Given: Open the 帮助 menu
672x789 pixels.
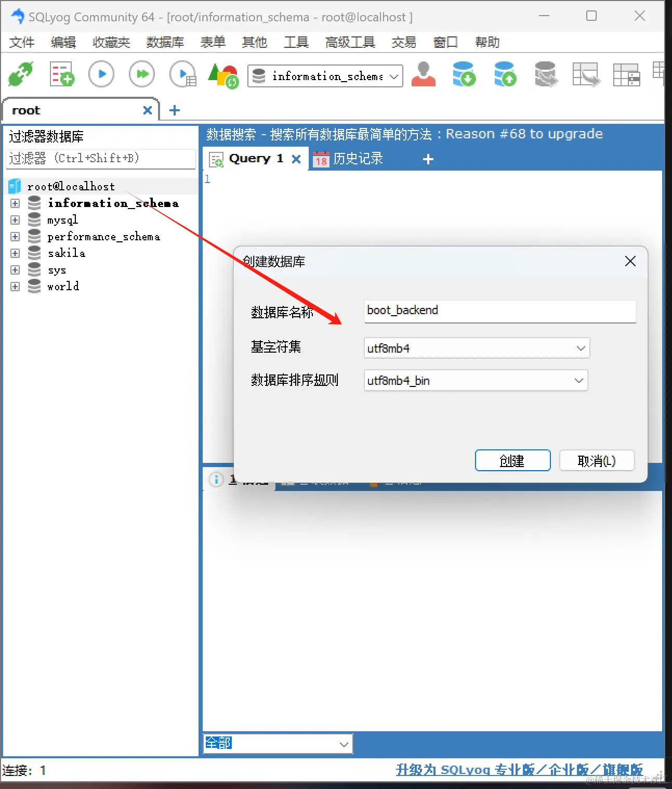Looking at the screenshot, I should pyautogui.click(x=487, y=42).
